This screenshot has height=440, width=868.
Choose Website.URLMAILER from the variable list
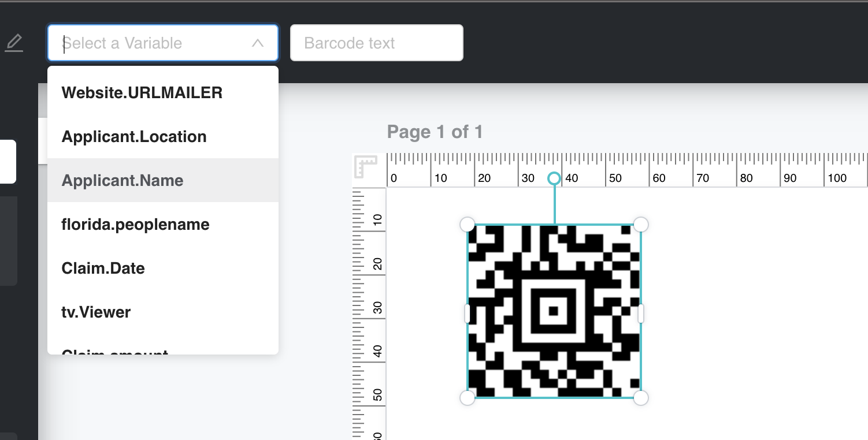pos(142,93)
